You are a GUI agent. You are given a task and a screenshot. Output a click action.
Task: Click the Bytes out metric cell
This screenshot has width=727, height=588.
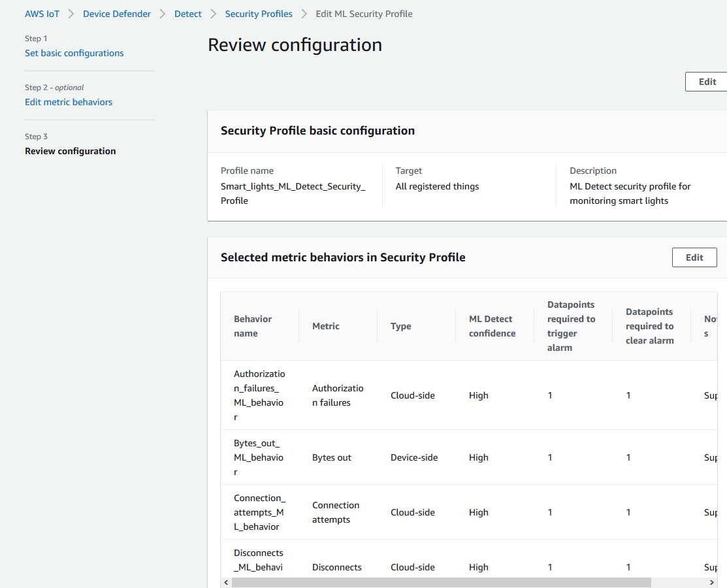click(331, 457)
